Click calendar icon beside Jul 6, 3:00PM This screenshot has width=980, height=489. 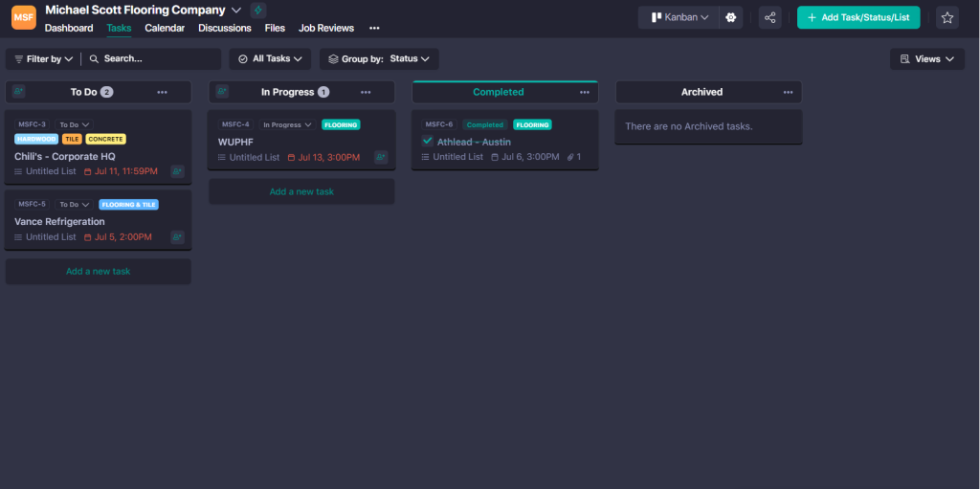[x=495, y=157]
